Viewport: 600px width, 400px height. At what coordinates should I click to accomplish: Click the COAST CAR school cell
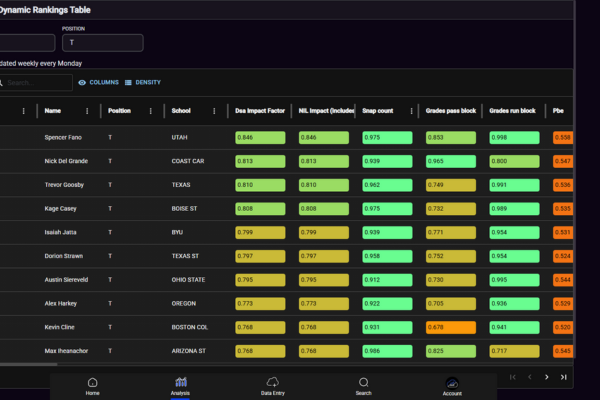(188, 161)
